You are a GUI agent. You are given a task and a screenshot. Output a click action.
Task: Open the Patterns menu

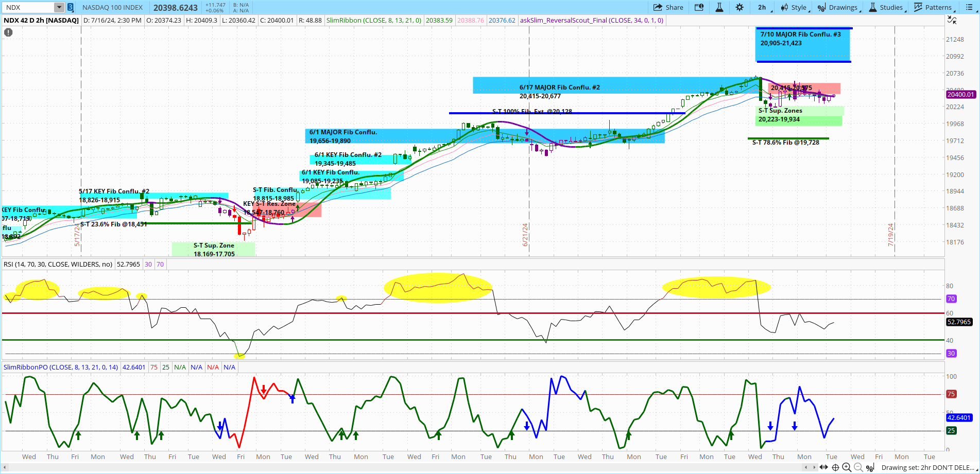934,7
